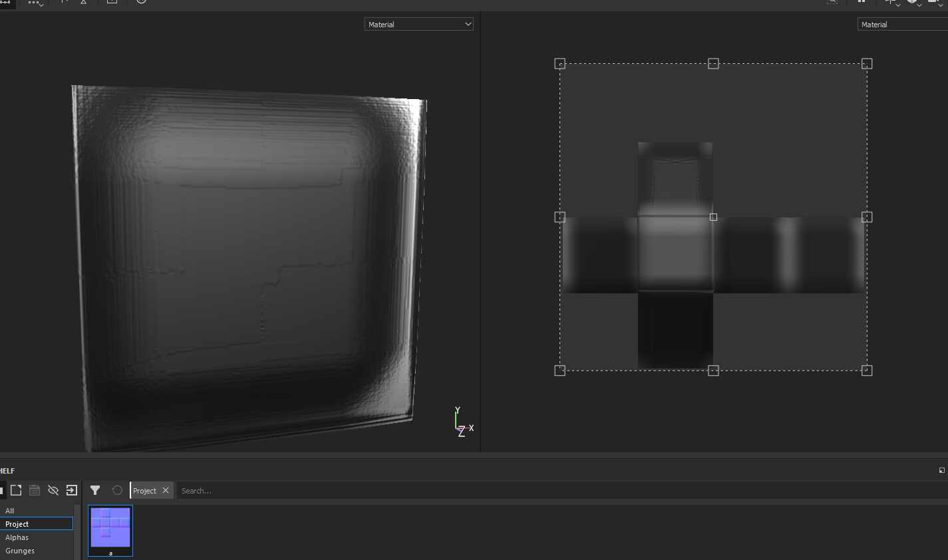The height and width of the screenshot is (560, 948).
Task: Click the new shelf folder icon
Action: click(x=16, y=490)
